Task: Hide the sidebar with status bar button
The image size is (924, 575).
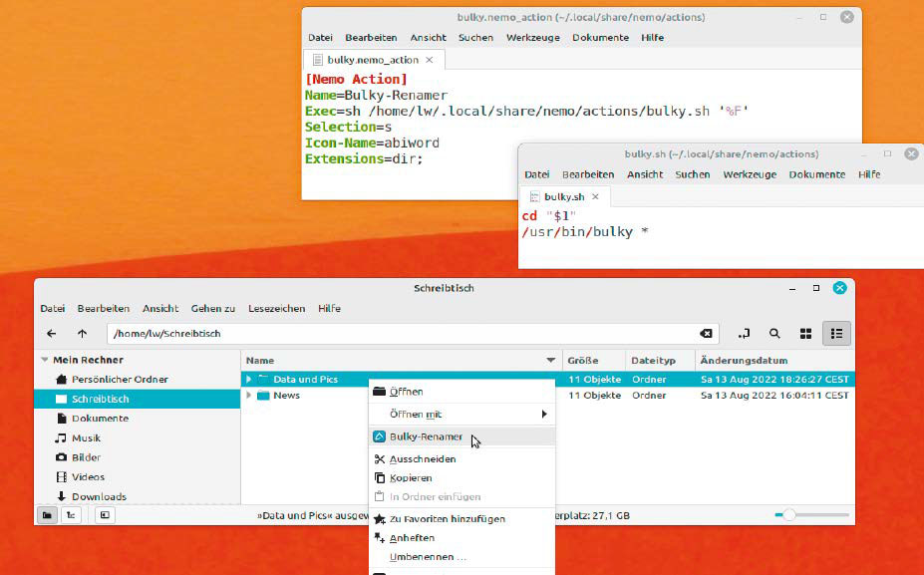Action: [105, 515]
